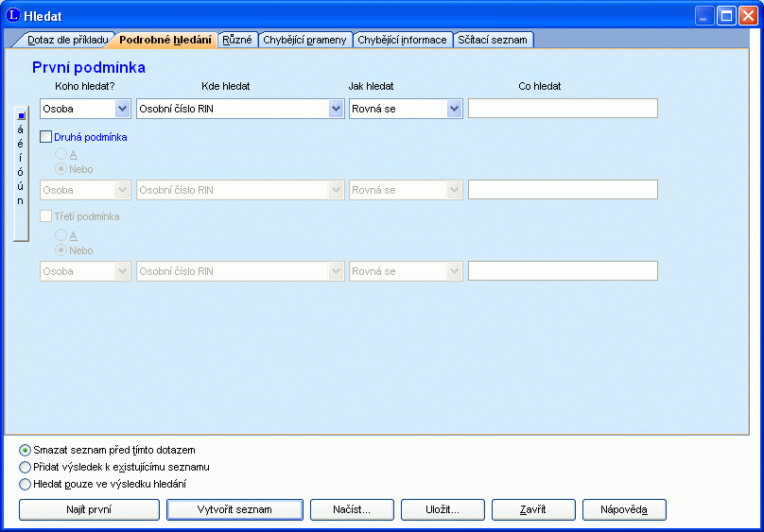The image size is (764, 532).
Task: Switch to the Dotaz dle příkladu tab
Action: [x=67, y=40]
